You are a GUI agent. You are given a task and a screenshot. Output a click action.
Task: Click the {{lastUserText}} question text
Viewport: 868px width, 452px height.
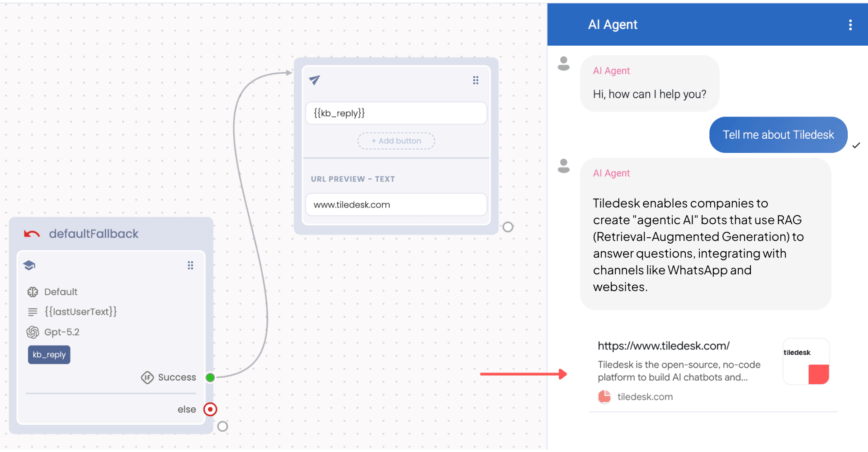(x=81, y=312)
